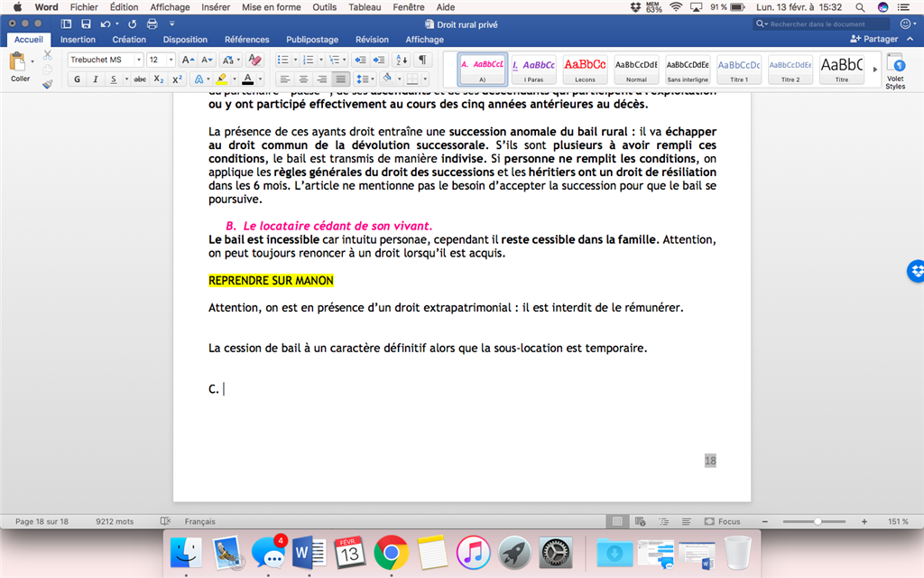This screenshot has height=578, width=924.
Task: Align text to the right
Action: pyautogui.click(x=322, y=79)
